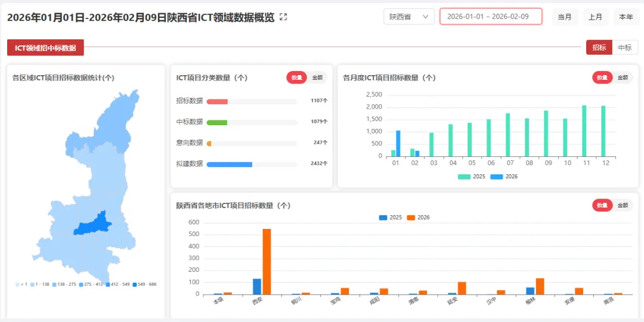Switch to the 中标 tab

pos(625,48)
